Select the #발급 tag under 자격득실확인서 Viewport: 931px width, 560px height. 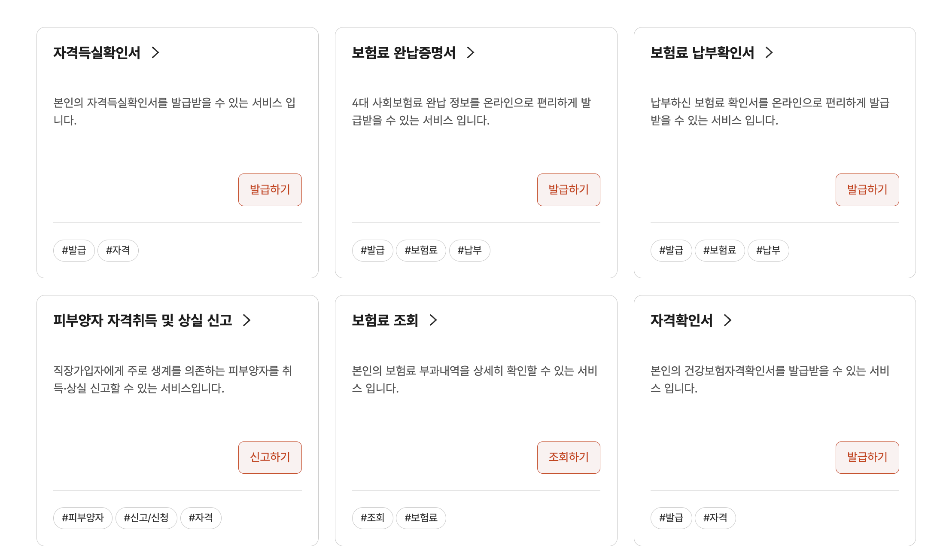[73, 250]
